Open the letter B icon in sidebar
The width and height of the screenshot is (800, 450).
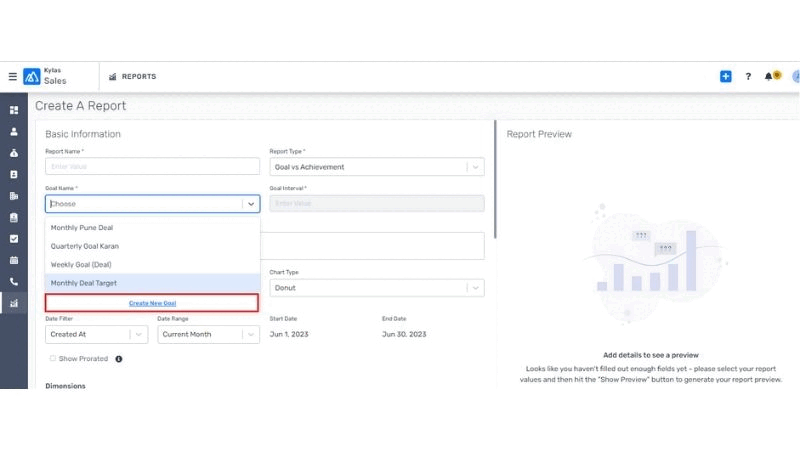click(x=14, y=174)
